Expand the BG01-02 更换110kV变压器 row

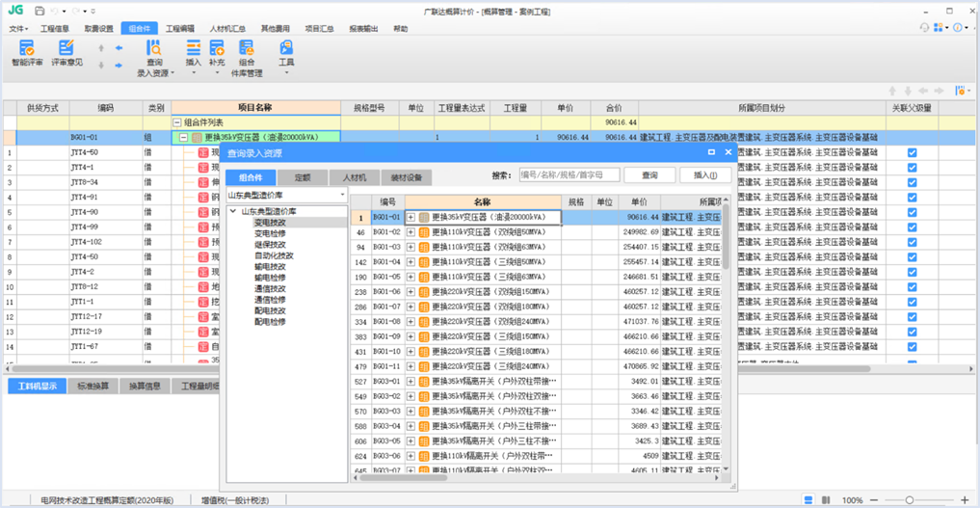tap(411, 232)
